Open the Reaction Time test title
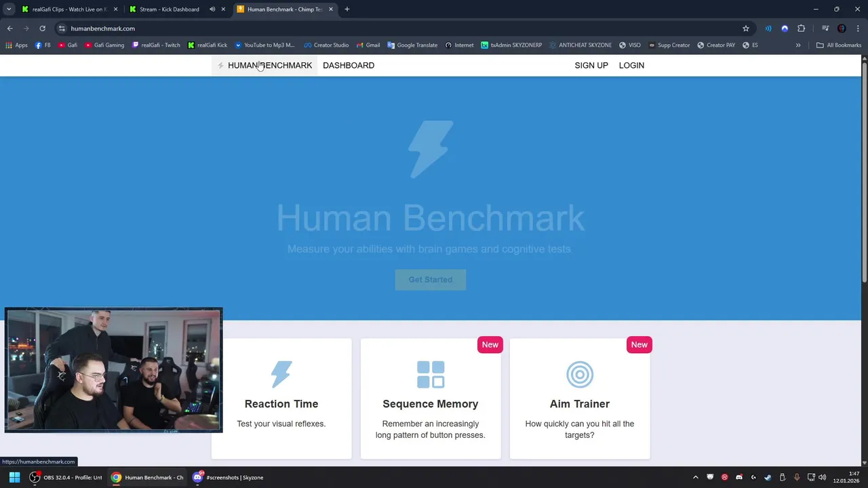This screenshot has width=868, height=488. click(281, 404)
